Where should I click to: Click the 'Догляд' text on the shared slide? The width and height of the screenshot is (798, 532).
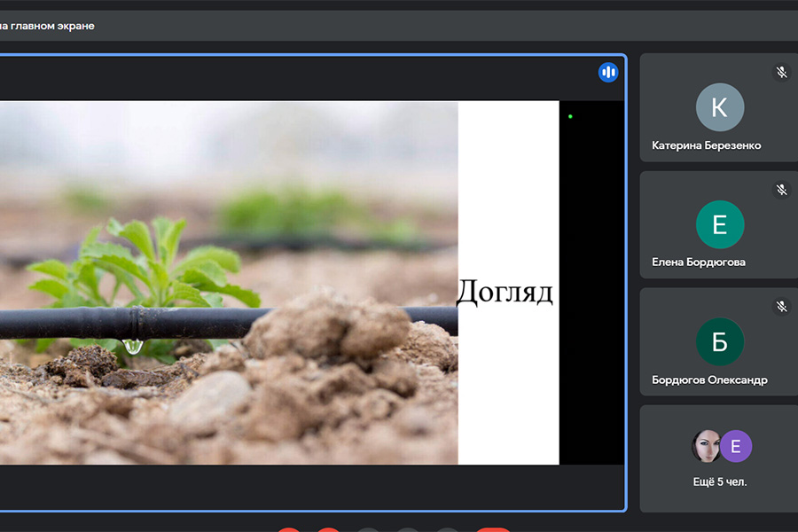(505, 293)
